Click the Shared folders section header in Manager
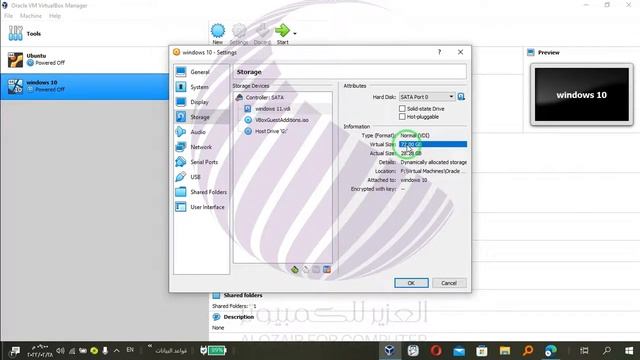Image resolution: width=640 pixels, height=360 pixels. (x=243, y=295)
